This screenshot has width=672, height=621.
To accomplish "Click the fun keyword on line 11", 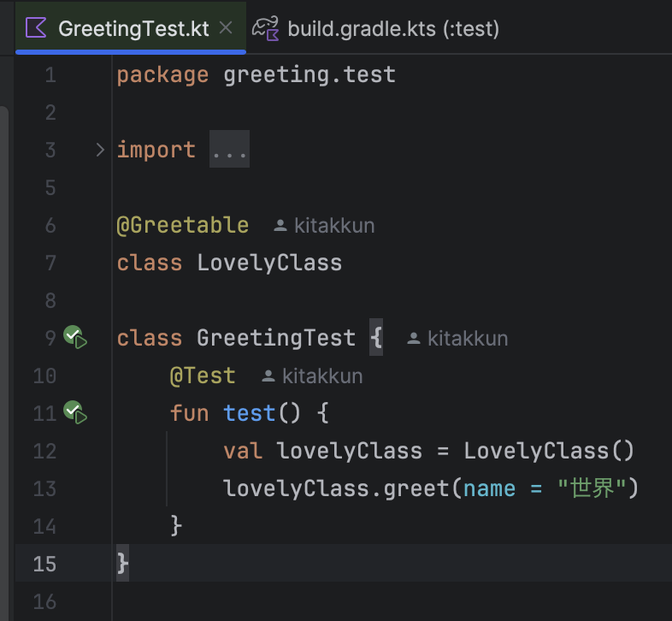I will pos(190,413).
